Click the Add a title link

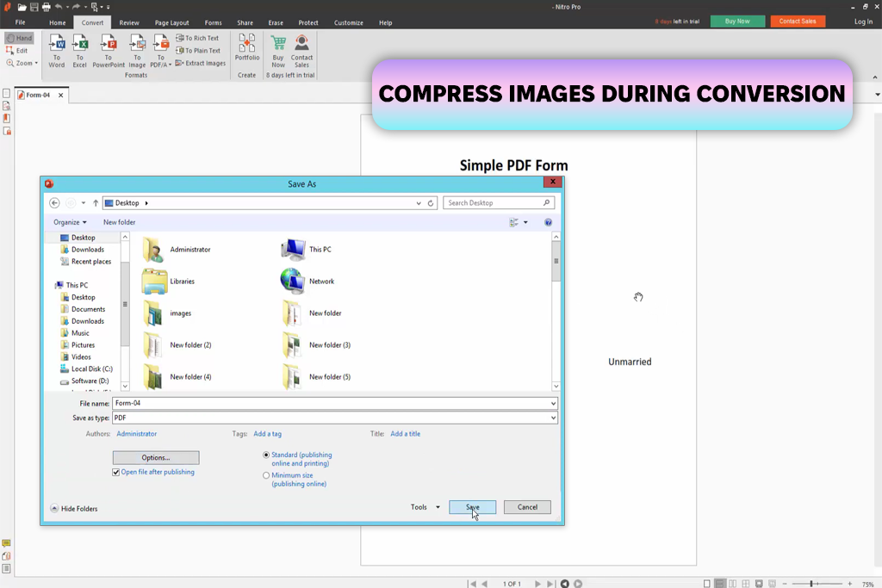406,434
